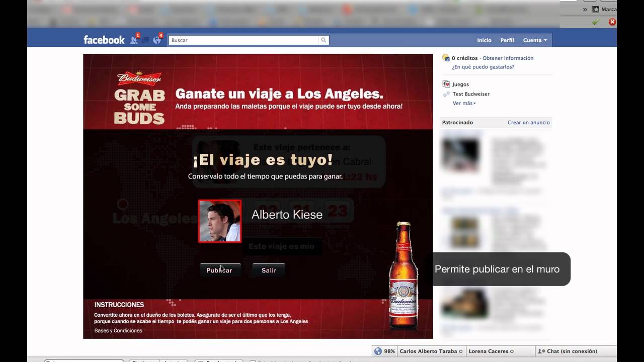
Task: Go to Inicio in header
Action: (484, 40)
